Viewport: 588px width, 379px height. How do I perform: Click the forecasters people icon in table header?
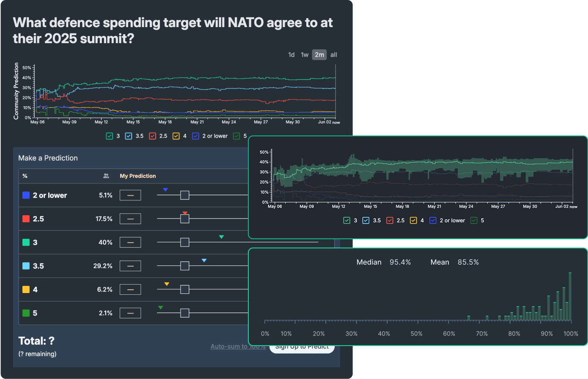pyautogui.click(x=106, y=176)
